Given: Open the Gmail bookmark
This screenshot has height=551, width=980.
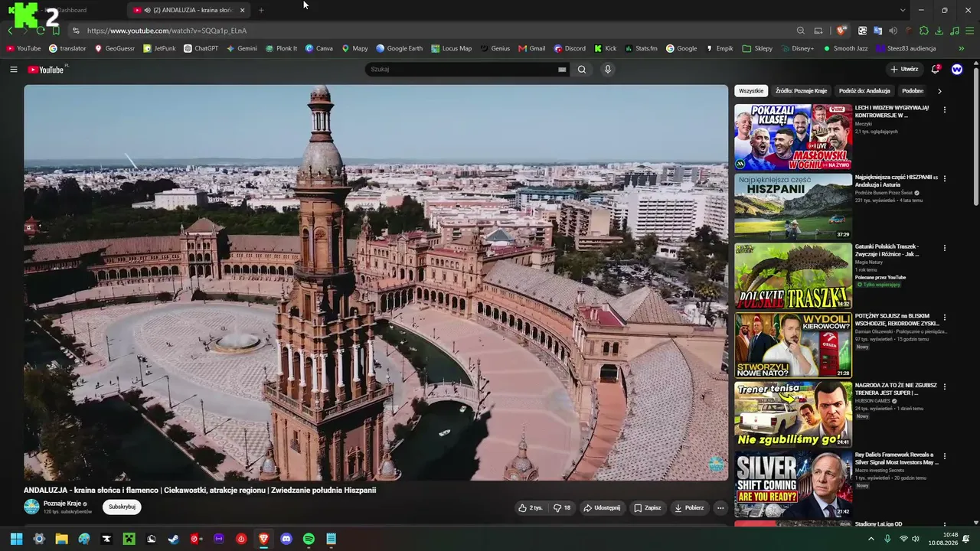Looking at the screenshot, I should pos(531,48).
